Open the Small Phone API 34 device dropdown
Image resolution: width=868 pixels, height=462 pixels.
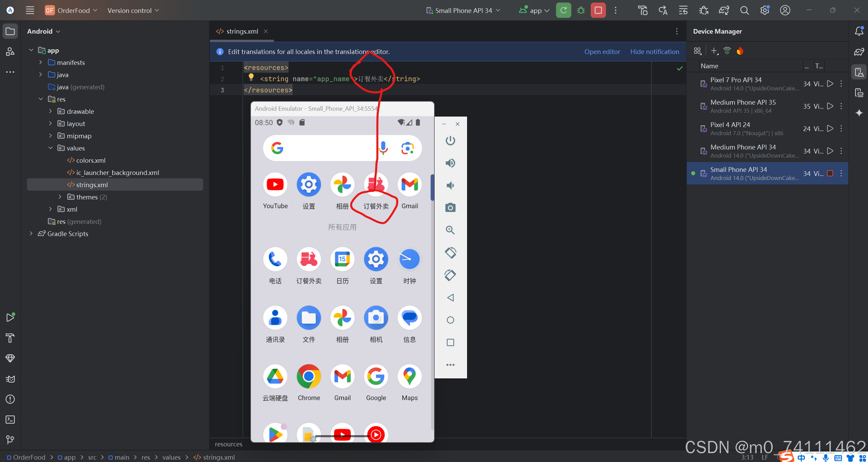463,10
